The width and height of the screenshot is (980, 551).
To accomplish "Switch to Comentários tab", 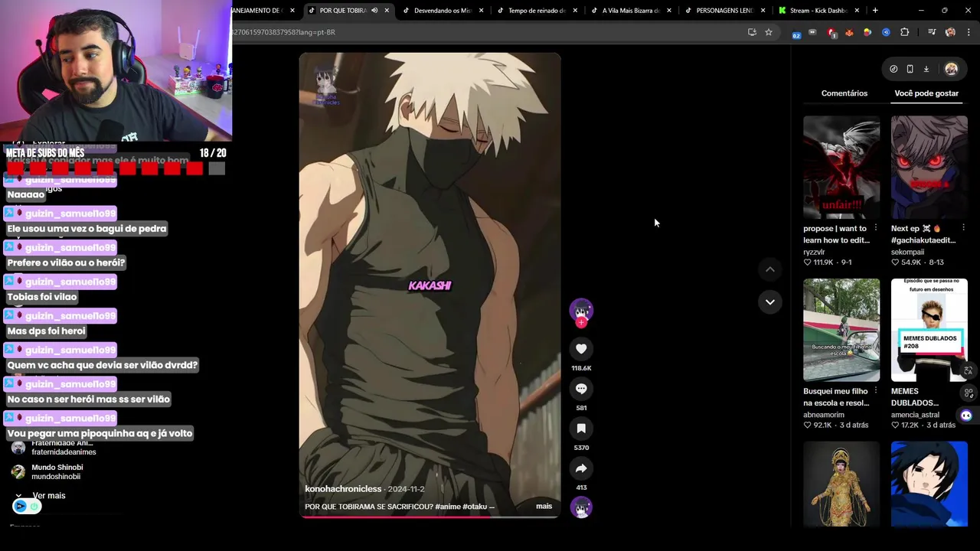I will (x=844, y=93).
